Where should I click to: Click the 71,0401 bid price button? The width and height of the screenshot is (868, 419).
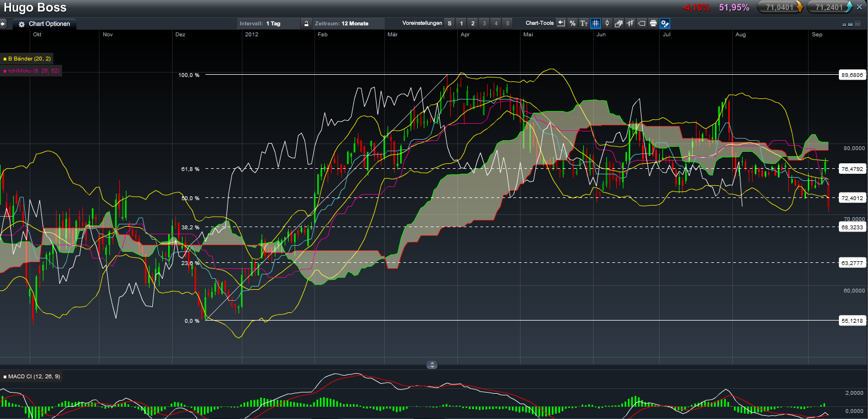[x=780, y=7]
